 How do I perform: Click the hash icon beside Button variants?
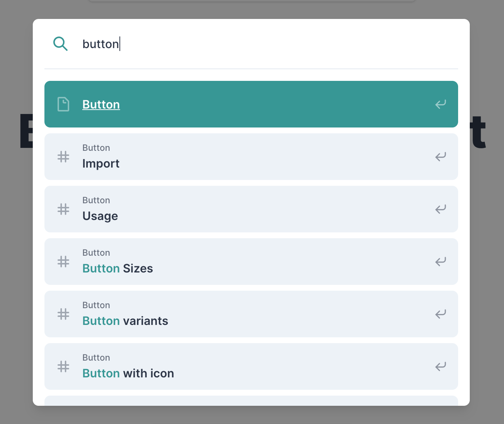[x=63, y=314]
